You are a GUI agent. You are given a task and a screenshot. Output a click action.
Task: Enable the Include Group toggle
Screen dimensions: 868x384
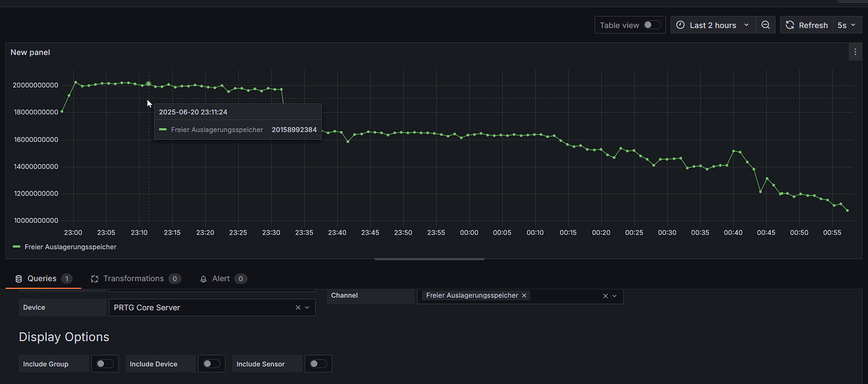pos(105,363)
